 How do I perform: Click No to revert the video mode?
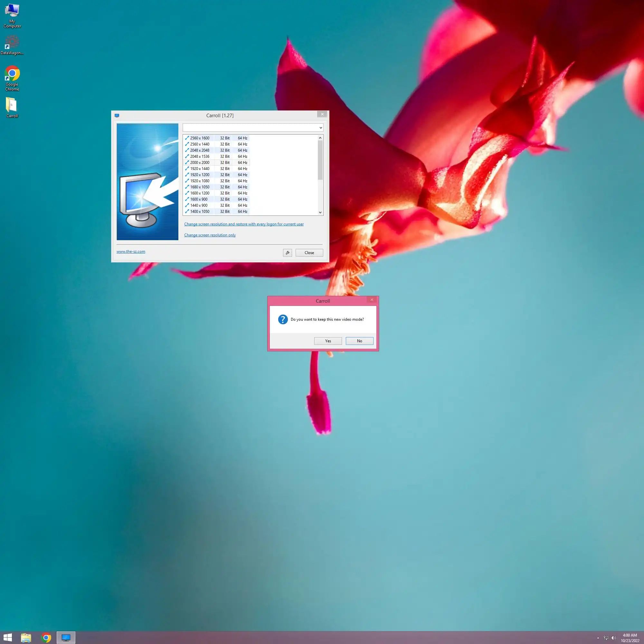pyautogui.click(x=359, y=341)
